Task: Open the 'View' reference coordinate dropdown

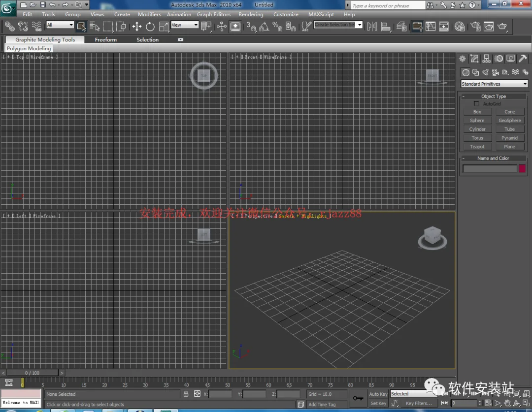Action: click(185, 25)
